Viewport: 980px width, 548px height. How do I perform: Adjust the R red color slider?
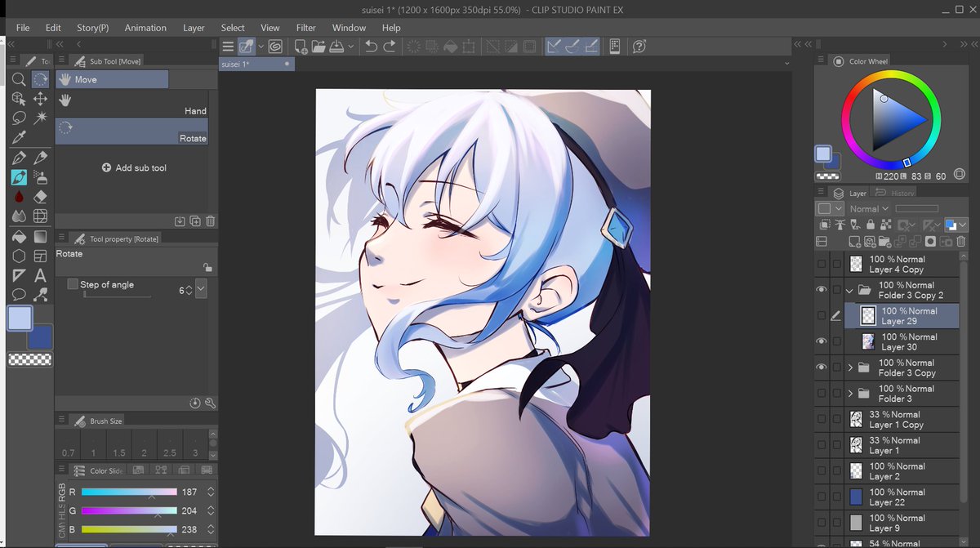pos(129,492)
